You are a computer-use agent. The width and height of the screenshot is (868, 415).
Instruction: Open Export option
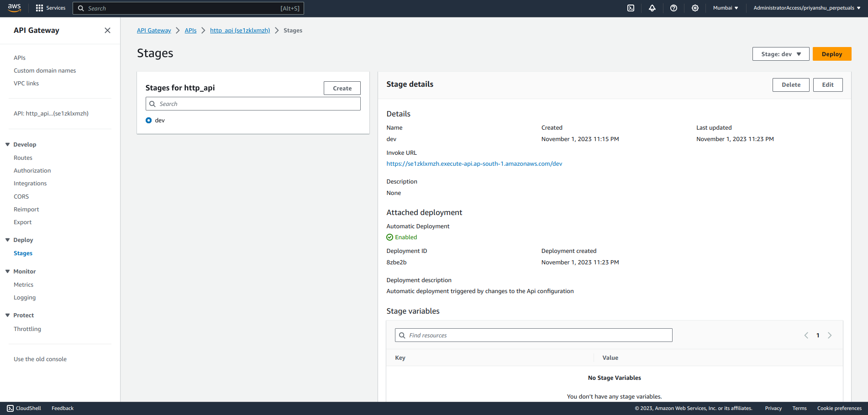(x=22, y=222)
